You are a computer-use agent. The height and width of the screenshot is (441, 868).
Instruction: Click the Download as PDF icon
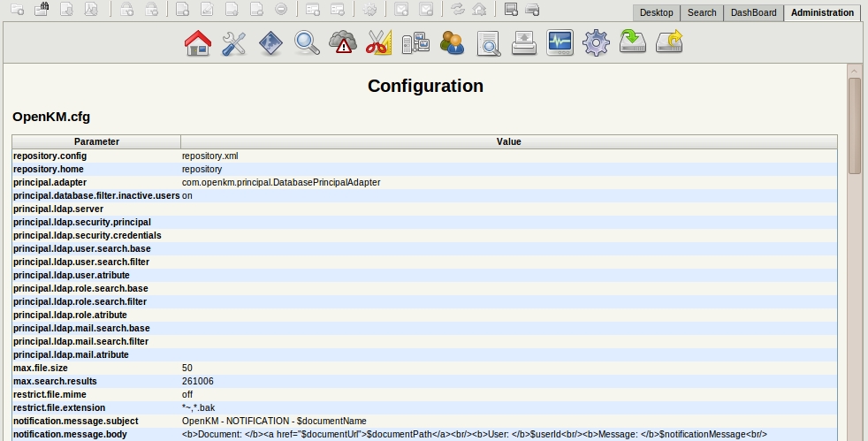click(91, 9)
